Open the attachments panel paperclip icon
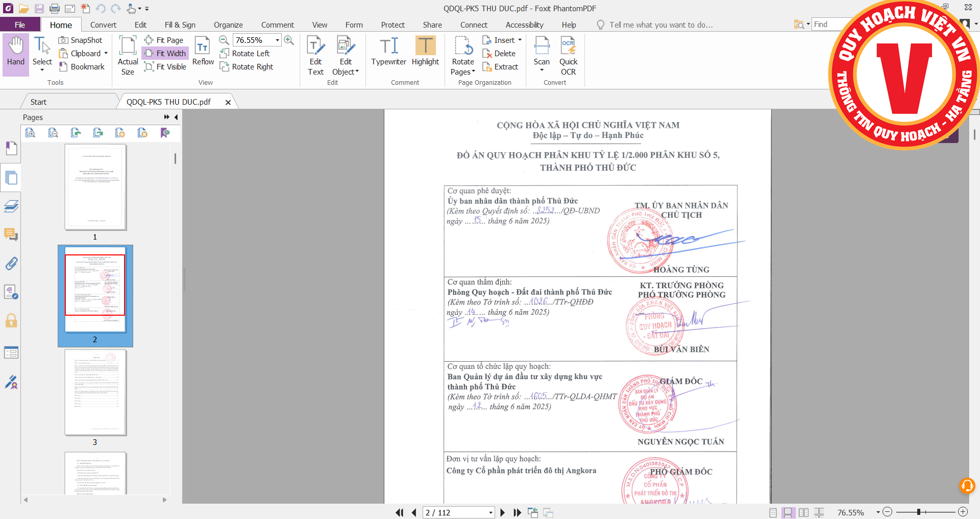The height and width of the screenshot is (519, 980). point(11,264)
